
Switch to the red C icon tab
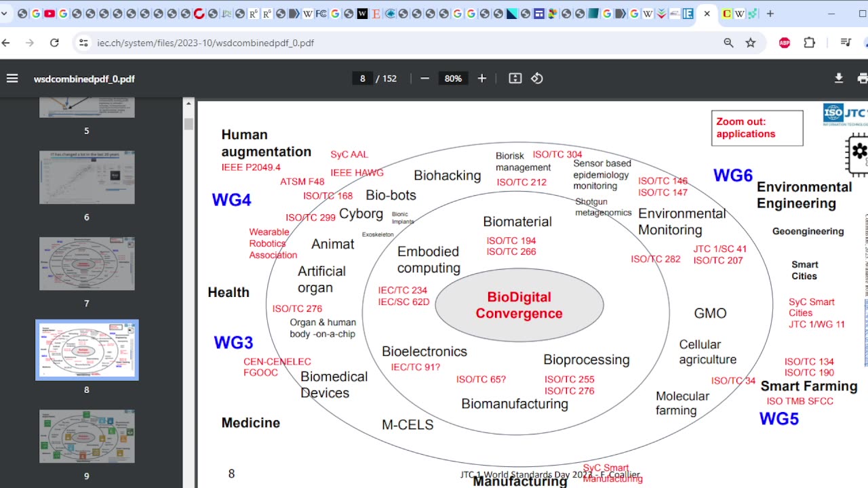click(199, 14)
